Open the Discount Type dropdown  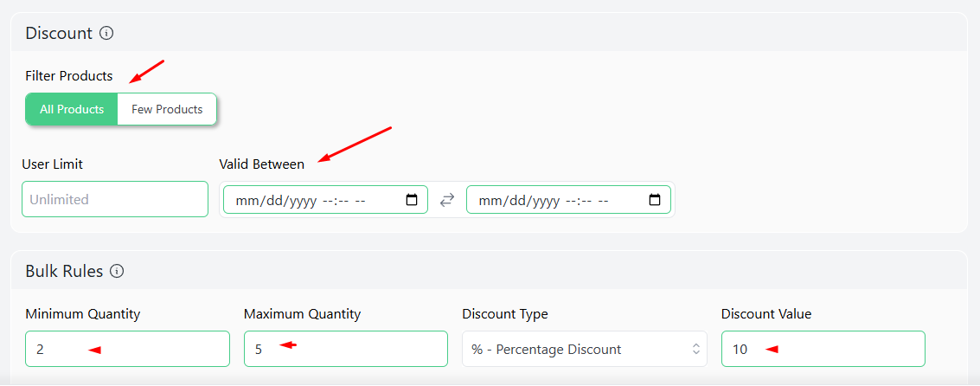click(x=585, y=349)
